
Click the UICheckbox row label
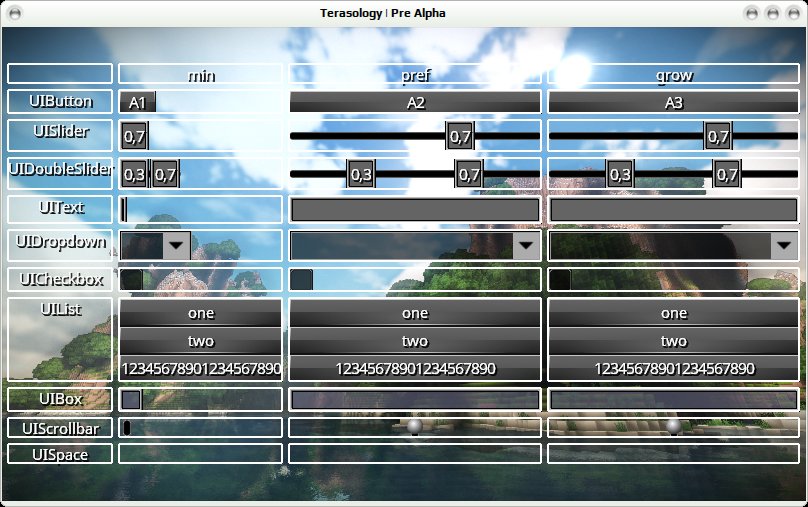coord(60,279)
